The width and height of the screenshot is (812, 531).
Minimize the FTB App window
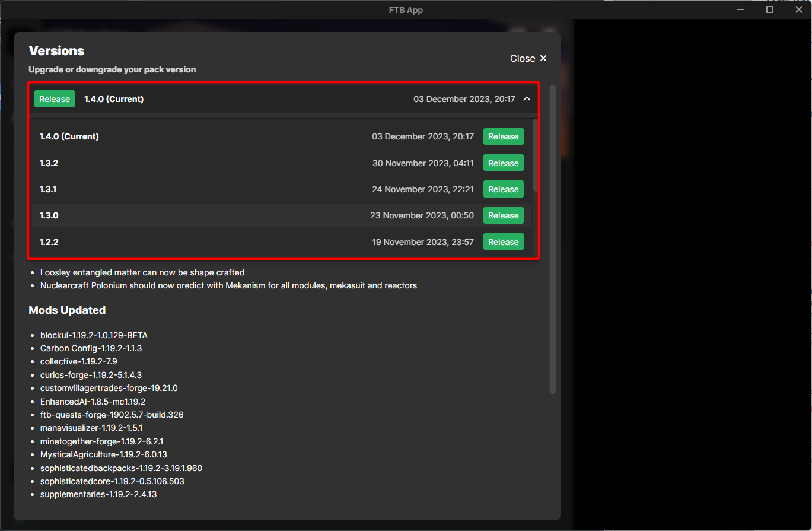[741, 9]
